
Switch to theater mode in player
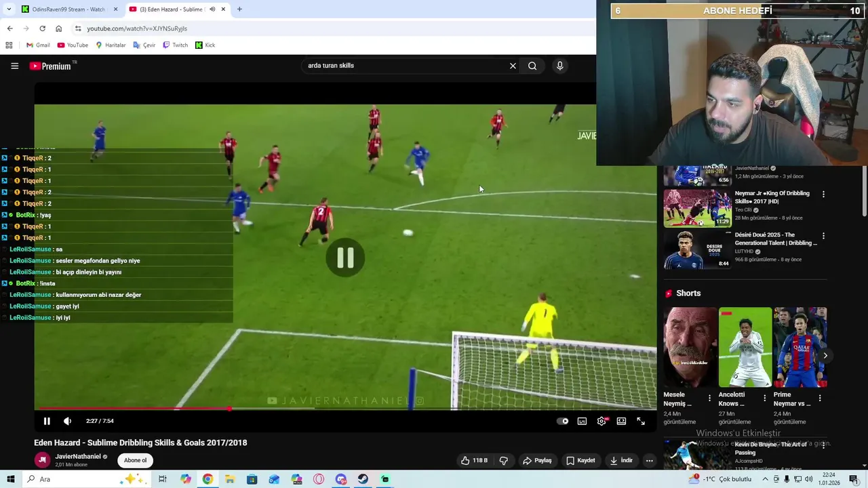tap(621, 421)
